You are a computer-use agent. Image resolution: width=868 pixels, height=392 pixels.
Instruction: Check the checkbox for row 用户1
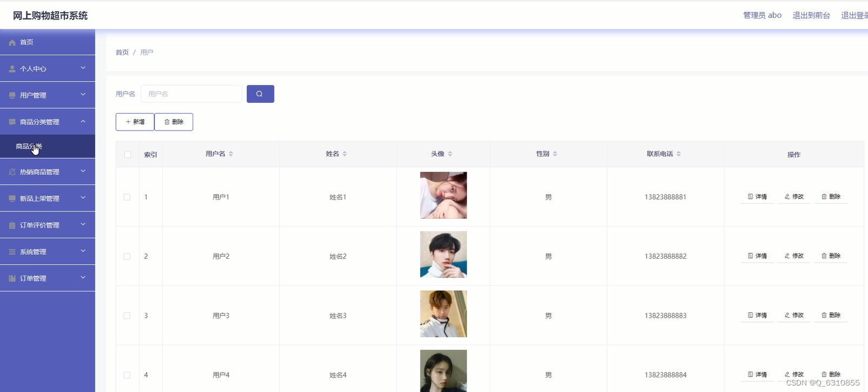click(127, 197)
